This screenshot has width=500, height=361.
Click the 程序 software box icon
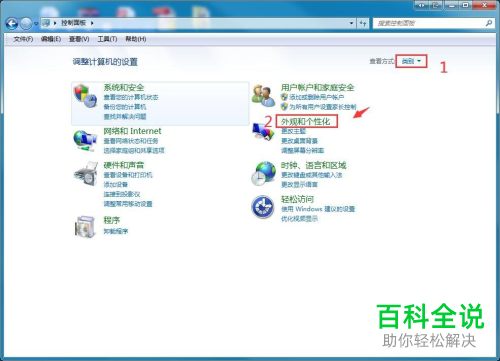[x=85, y=227]
